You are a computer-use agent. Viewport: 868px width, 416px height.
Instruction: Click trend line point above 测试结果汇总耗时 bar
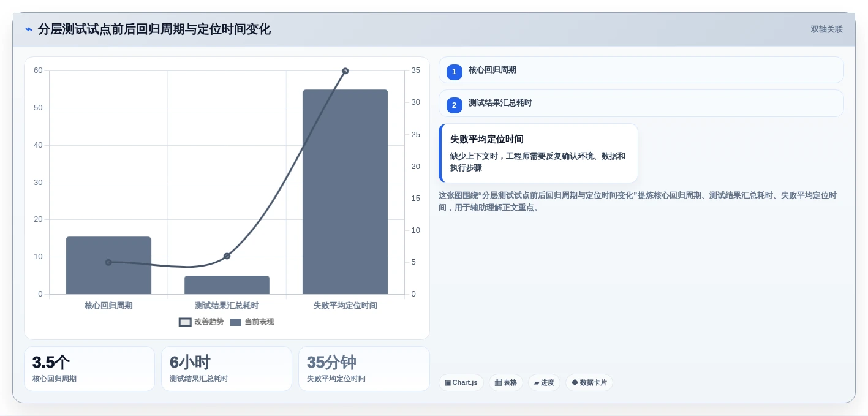tap(227, 256)
